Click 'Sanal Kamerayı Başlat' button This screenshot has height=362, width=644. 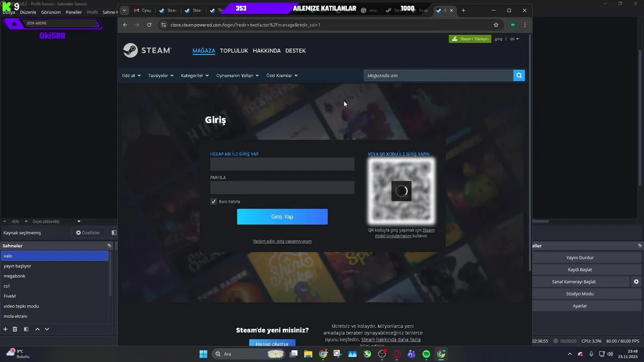(x=581, y=282)
